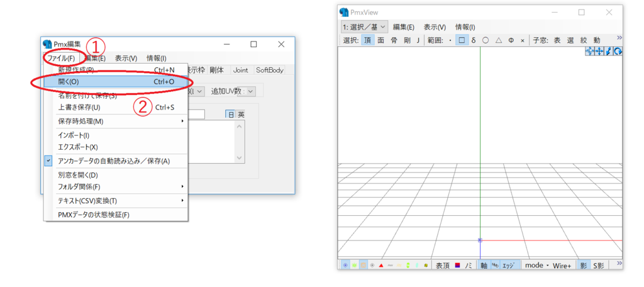The image size is (644, 287).
Task: Expand the top toolbar overflow chevron
Action: [619, 38]
